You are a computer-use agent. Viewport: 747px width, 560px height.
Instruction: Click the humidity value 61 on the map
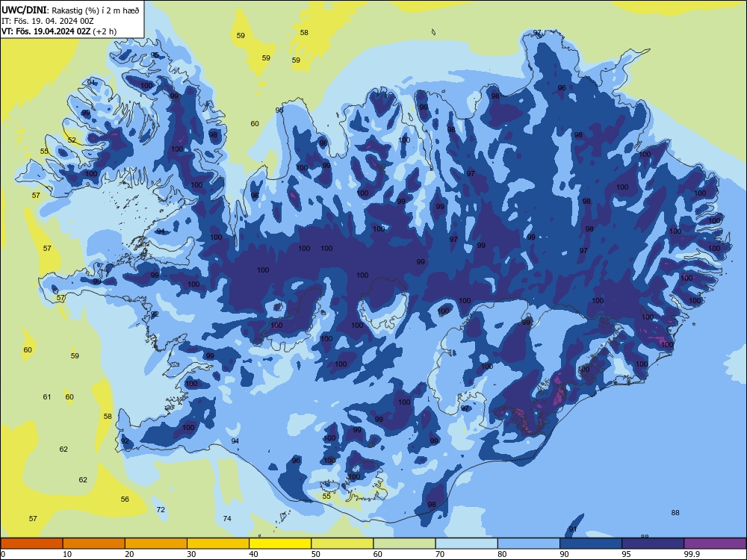[x=46, y=396]
